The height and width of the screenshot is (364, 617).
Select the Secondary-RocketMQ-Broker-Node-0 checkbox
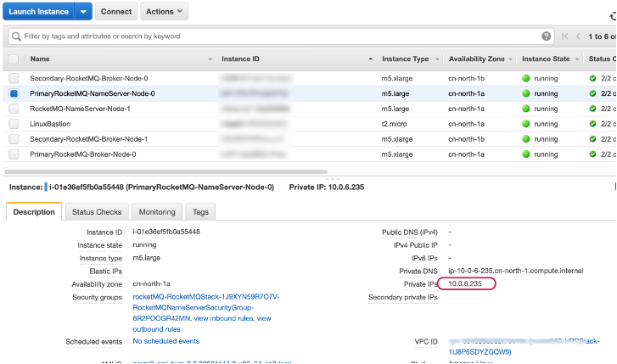pos(14,78)
